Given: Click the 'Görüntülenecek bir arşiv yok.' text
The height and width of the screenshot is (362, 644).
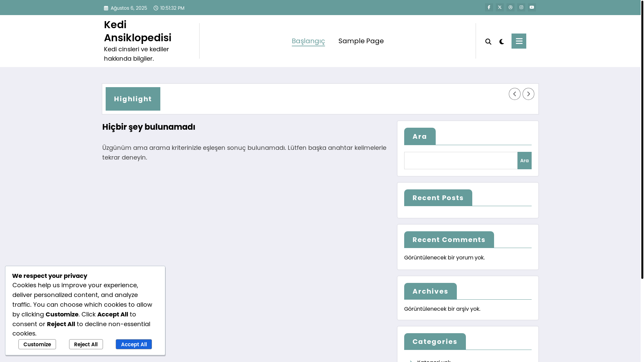Looking at the screenshot, I should [442, 309].
